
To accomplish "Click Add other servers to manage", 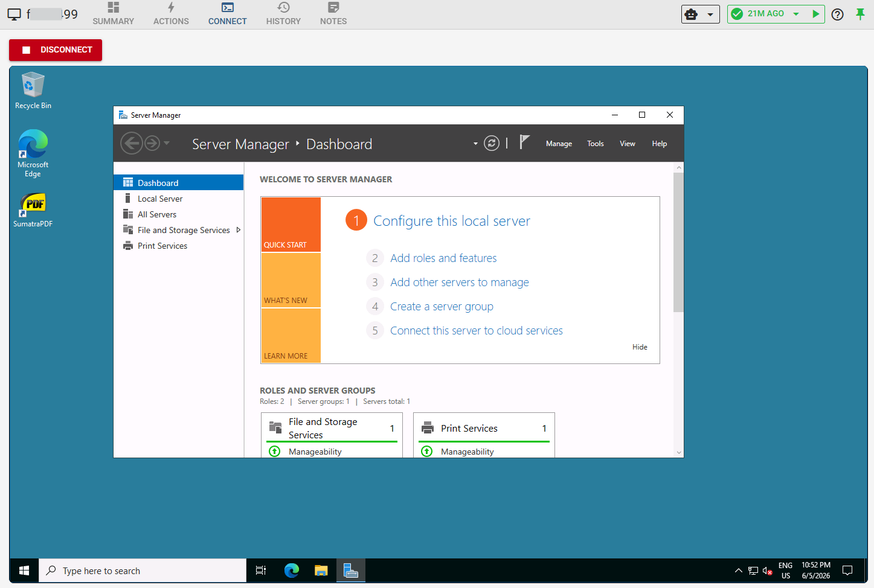I will coord(459,282).
